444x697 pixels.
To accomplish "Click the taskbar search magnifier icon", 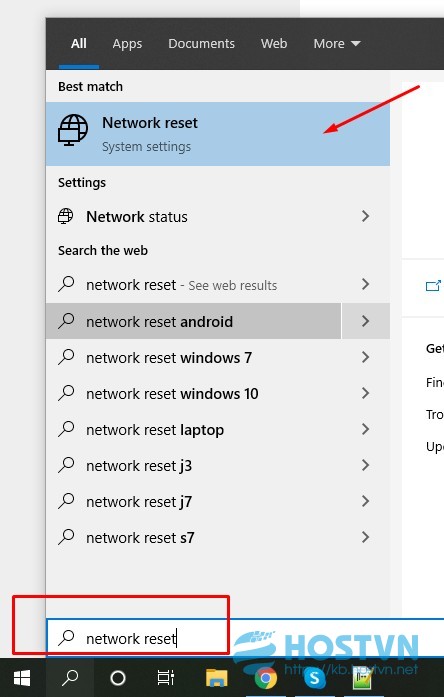I will tap(70, 677).
